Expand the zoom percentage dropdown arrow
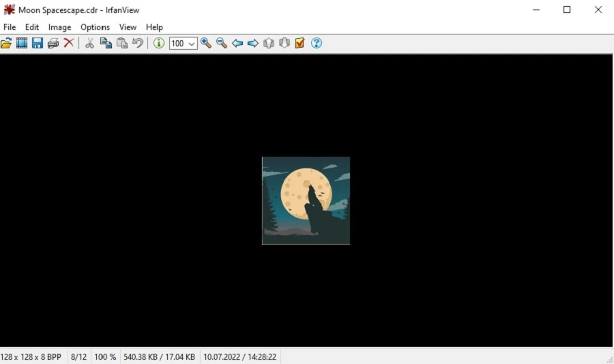614x364 pixels. click(192, 44)
